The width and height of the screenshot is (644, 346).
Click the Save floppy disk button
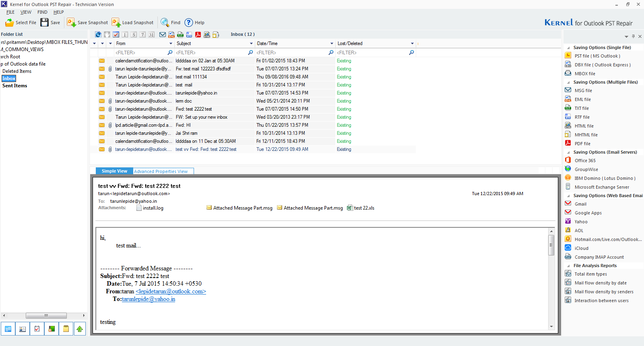tap(50, 23)
